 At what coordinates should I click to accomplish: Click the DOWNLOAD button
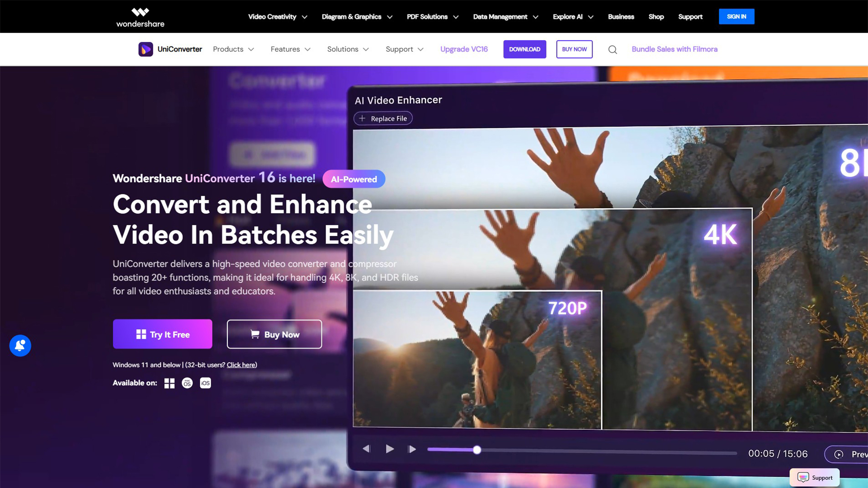[524, 49]
